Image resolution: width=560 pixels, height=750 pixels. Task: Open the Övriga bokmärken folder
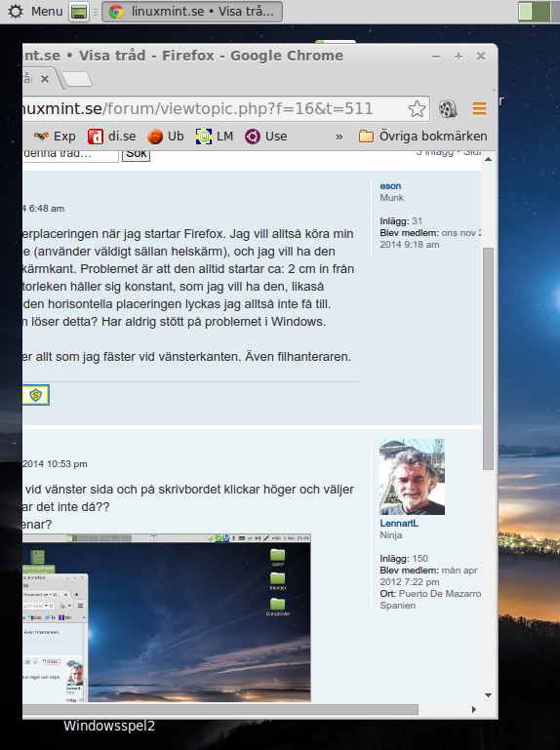click(x=423, y=137)
